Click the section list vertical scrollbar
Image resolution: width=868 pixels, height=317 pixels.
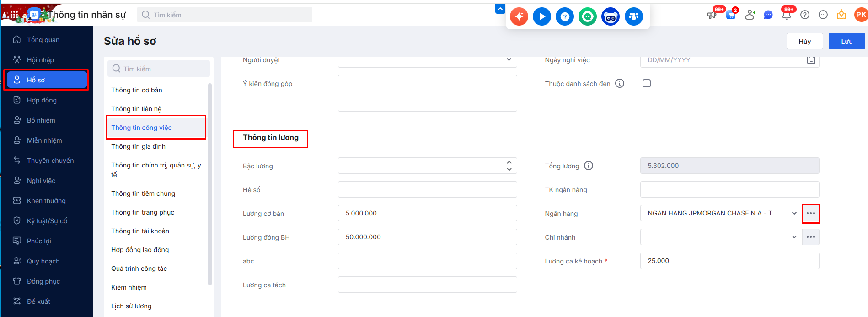210,184
